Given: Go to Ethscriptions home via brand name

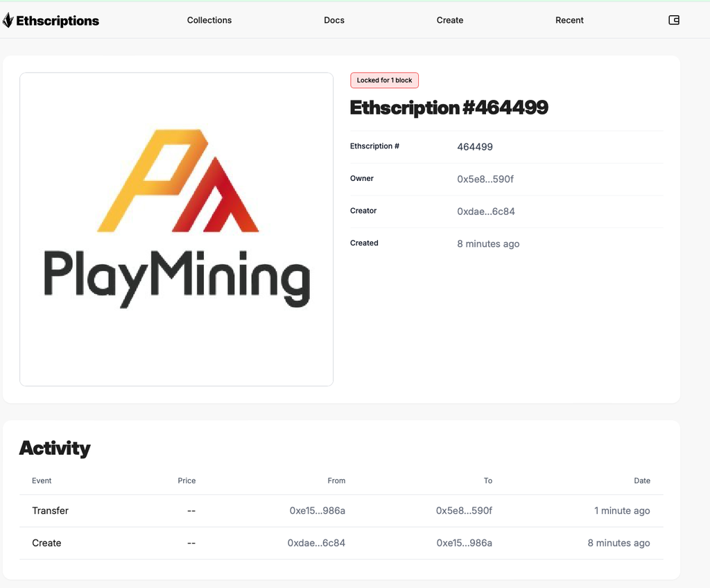Looking at the screenshot, I should coord(58,21).
